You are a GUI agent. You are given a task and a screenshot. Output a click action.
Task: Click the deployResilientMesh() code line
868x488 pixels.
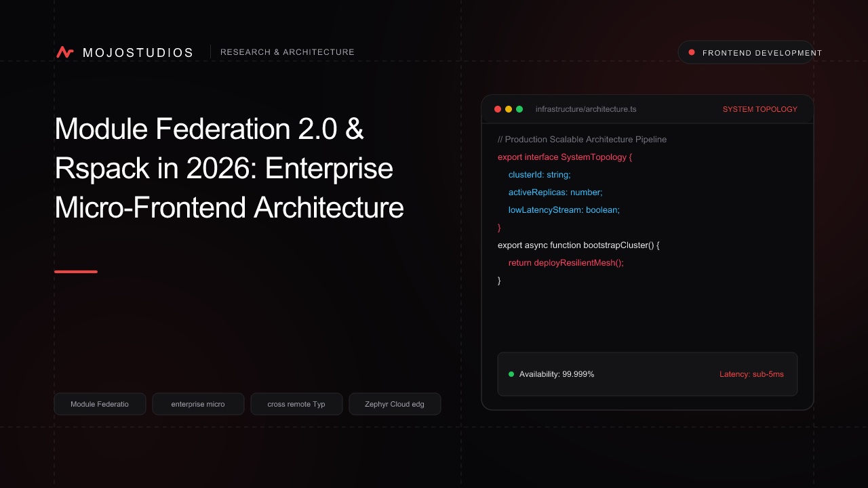[566, 262]
